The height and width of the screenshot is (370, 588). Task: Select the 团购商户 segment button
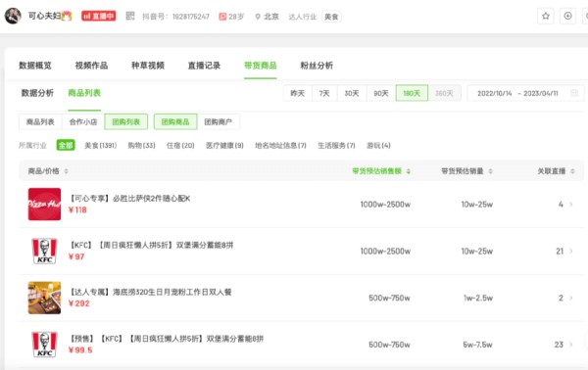pos(219,121)
